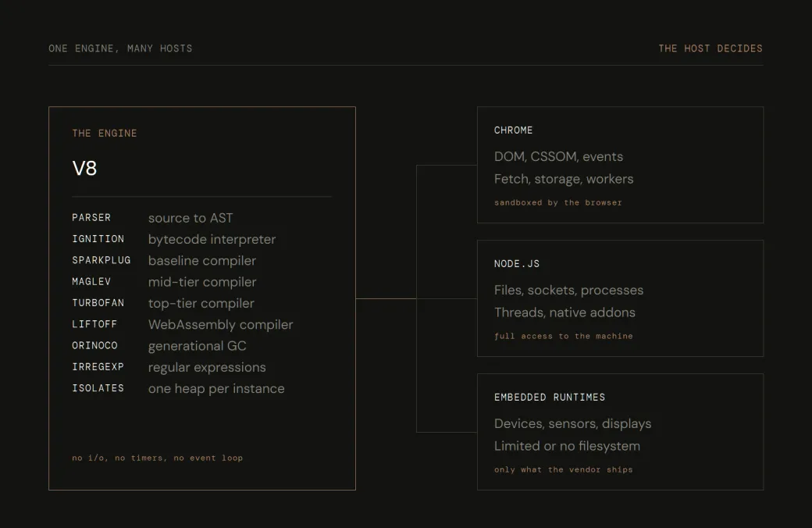
Task: Select 'regular expressions' text
Action: click(207, 367)
